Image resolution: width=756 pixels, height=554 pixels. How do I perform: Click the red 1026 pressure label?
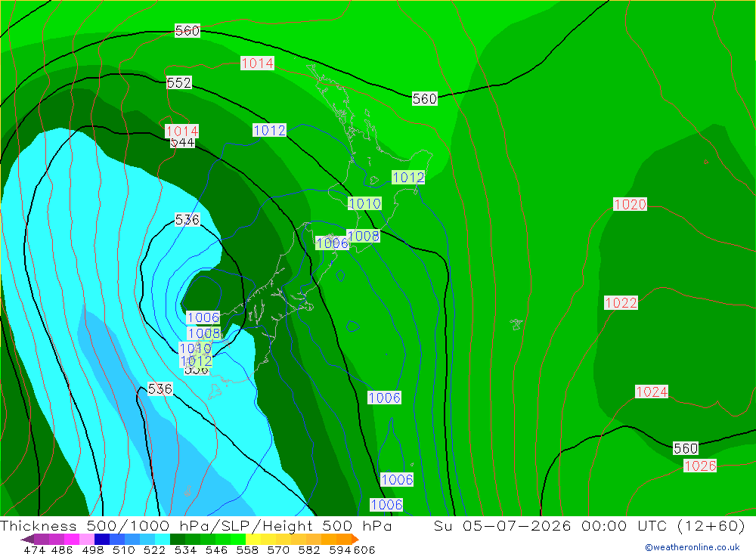pyautogui.click(x=700, y=466)
